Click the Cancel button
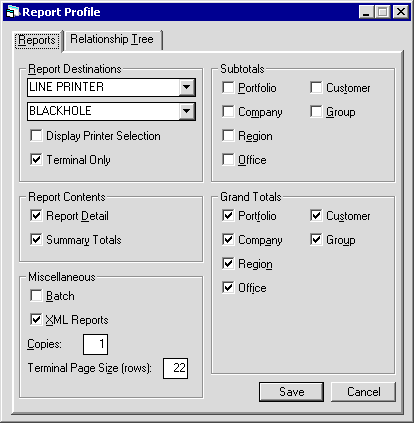Image resolution: width=414 pixels, height=423 pixels. coord(363,392)
